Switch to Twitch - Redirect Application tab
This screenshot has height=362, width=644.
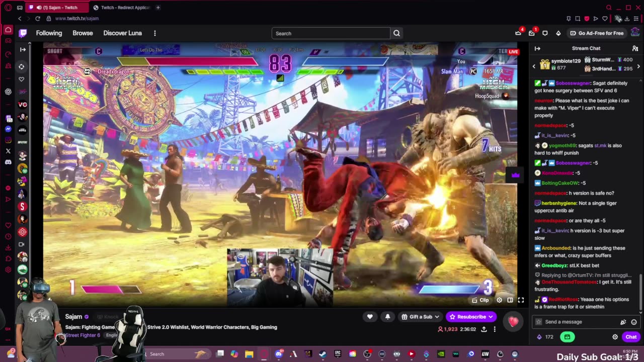point(121,8)
